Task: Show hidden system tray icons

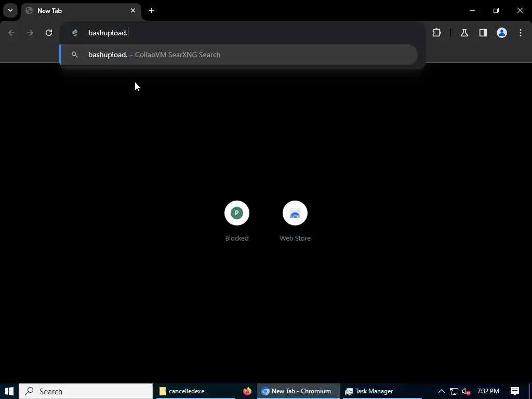Action: 442,391
